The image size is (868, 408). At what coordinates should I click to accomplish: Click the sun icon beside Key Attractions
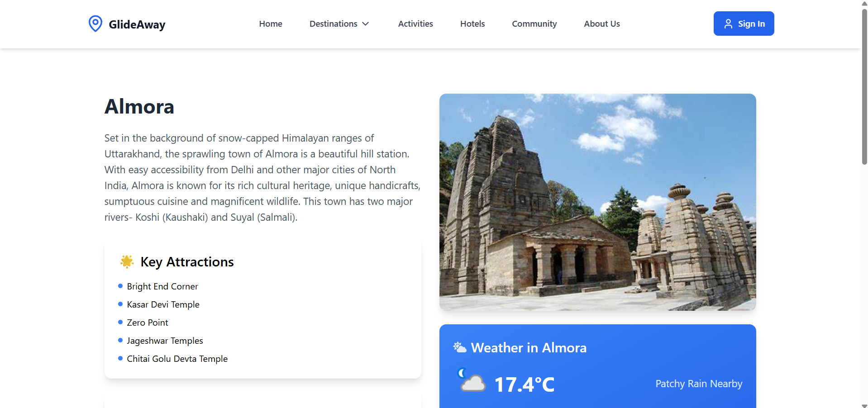[x=127, y=261]
